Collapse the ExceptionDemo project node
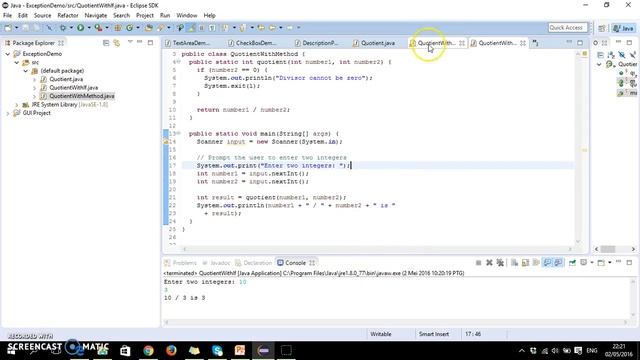The height and width of the screenshot is (360, 640). tap(8, 54)
